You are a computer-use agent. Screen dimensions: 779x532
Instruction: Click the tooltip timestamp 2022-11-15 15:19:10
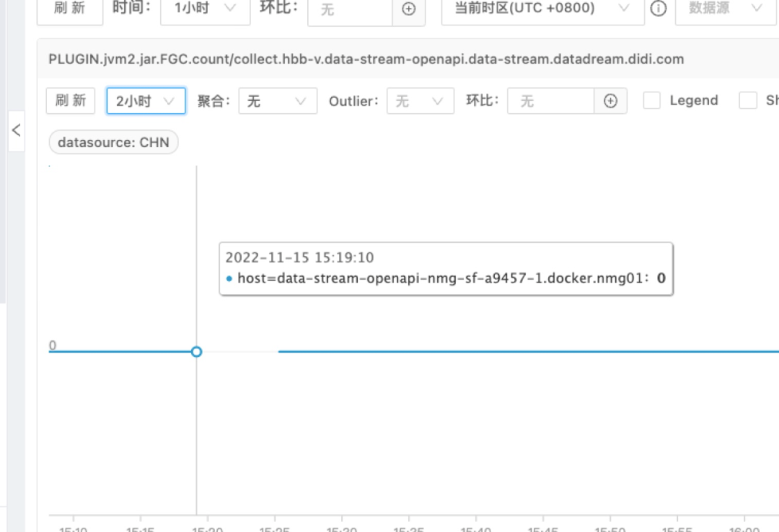(x=299, y=257)
